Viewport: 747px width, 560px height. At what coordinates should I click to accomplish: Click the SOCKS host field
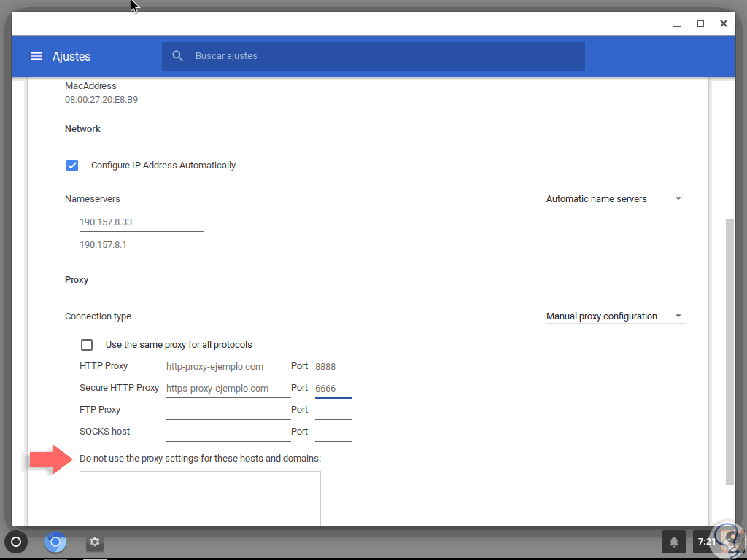pyautogui.click(x=228, y=432)
